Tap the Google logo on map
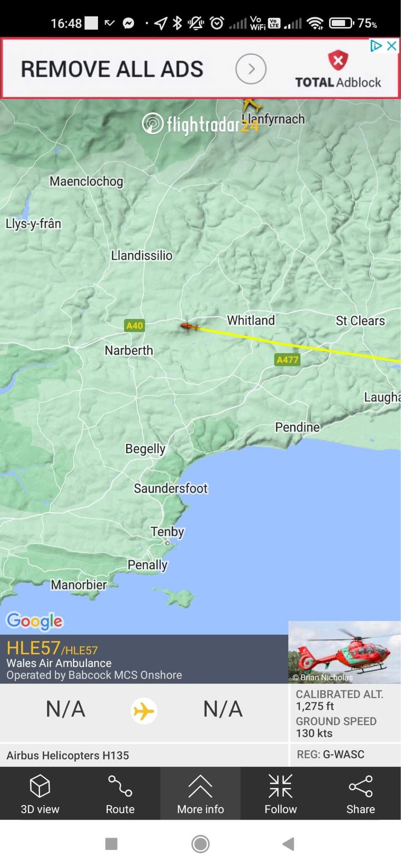This screenshot has height=868, width=401. 35,621
